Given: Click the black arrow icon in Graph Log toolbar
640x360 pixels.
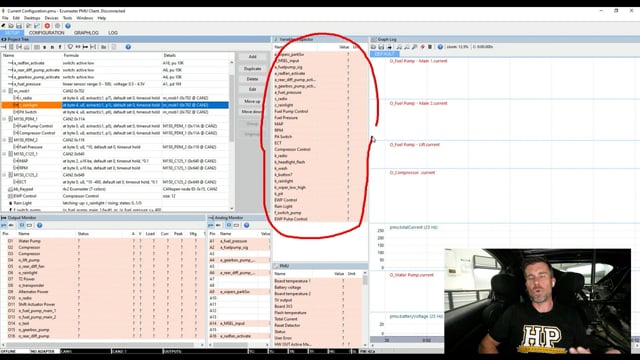Looking at the screenshot, I should click(x=389, y=47).
